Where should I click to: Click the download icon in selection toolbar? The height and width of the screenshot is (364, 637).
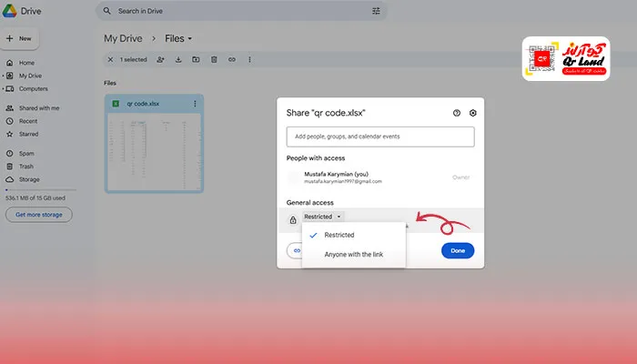coord(178,59)
